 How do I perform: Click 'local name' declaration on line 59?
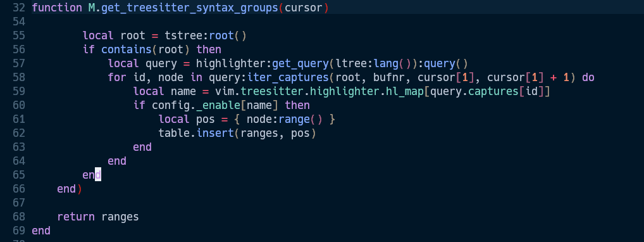[164, 91]
